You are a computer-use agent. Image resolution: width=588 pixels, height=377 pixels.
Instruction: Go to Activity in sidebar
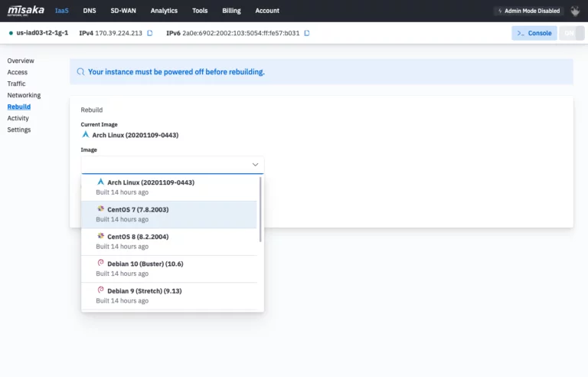(x=18, y=118)
